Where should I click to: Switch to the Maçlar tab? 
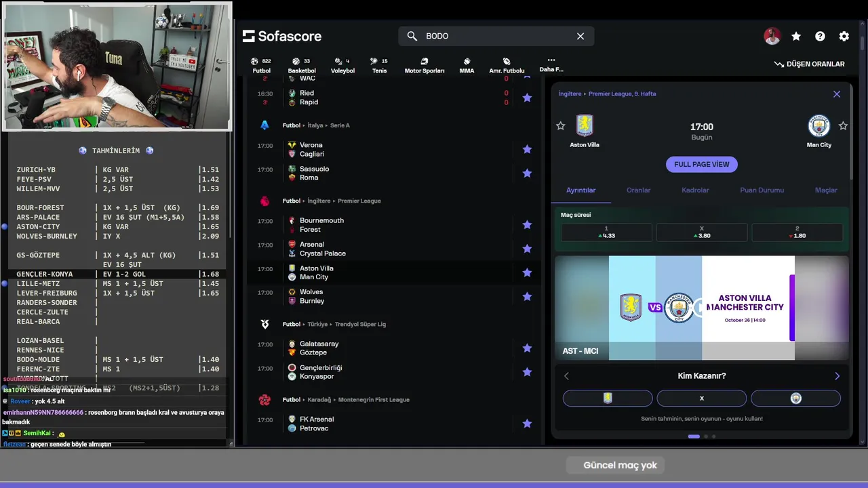coord(826,190)
